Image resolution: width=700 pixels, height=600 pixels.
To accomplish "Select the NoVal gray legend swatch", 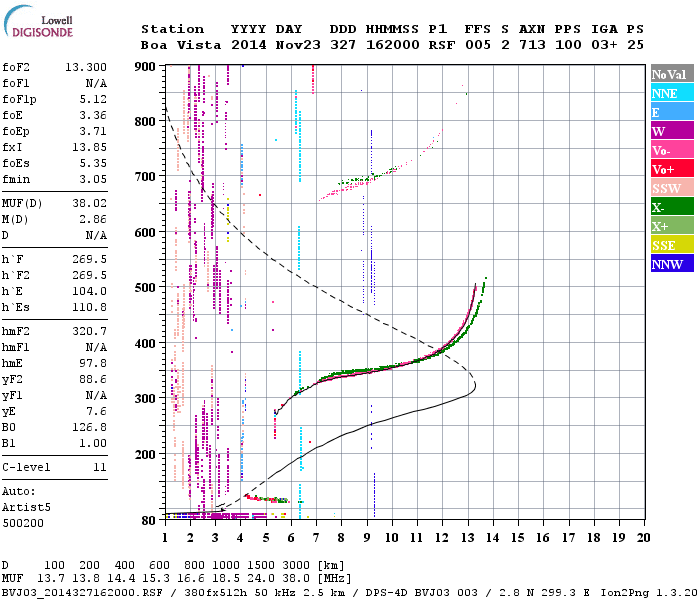I will pos(672,74).
